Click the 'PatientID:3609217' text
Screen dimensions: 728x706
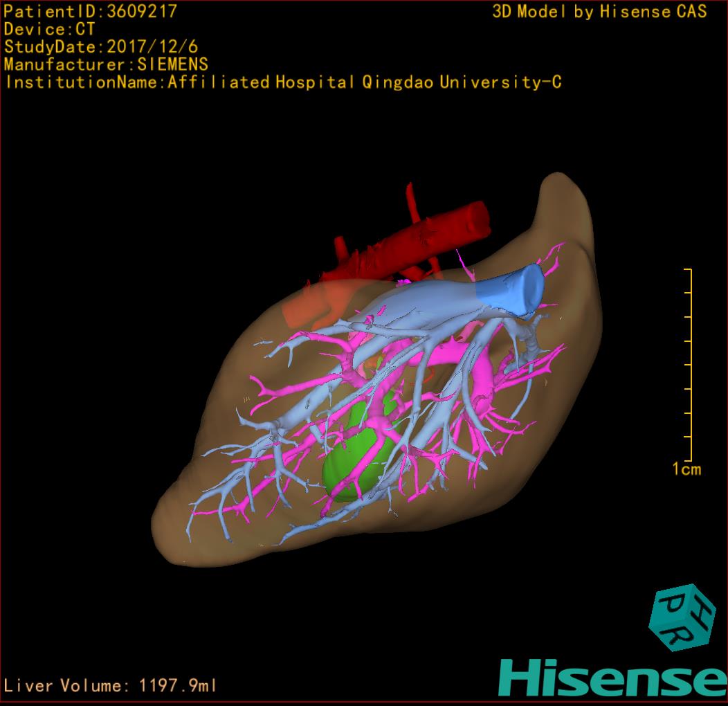point(91,11)
